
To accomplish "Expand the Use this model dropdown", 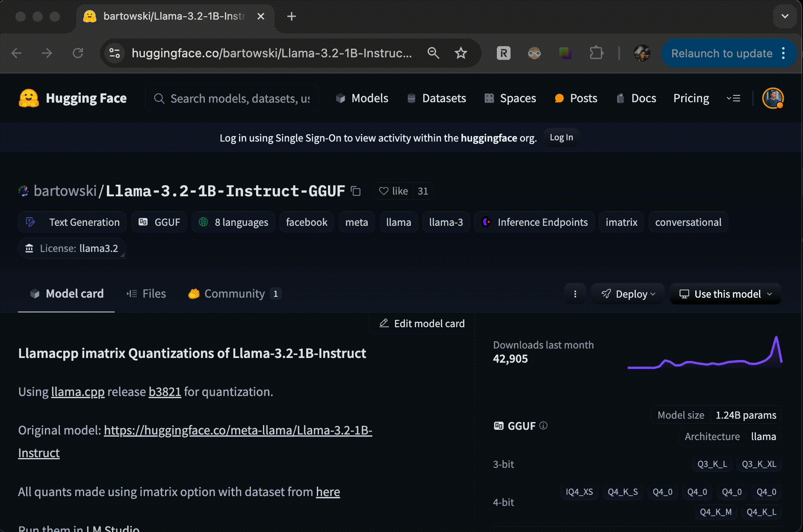I will [x=726, y=294].
